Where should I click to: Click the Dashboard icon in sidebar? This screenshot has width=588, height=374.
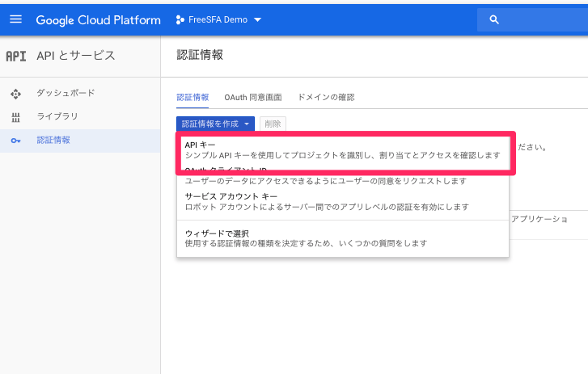coord(15,94)
